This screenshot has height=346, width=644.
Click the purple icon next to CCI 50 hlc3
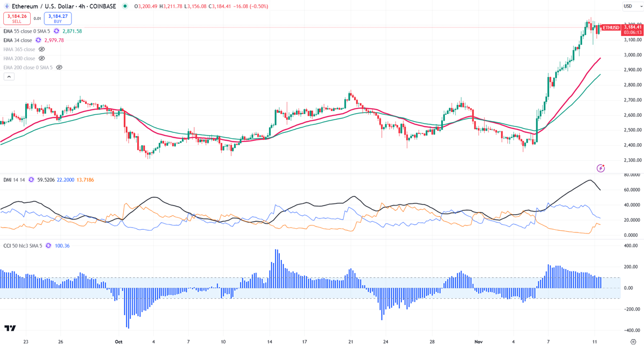pos(48,246)
